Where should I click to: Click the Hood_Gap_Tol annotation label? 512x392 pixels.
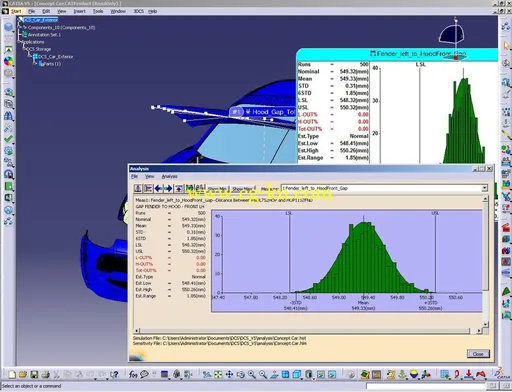(x=263, y=112)
